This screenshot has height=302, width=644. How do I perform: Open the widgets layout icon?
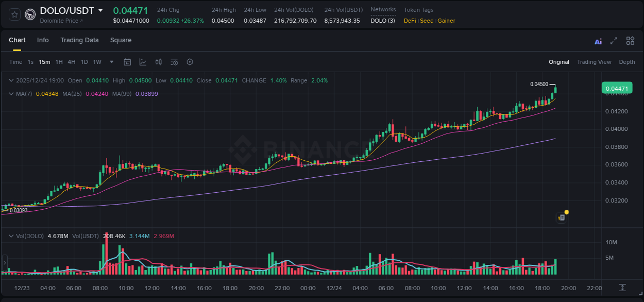(x=630, y=40)
